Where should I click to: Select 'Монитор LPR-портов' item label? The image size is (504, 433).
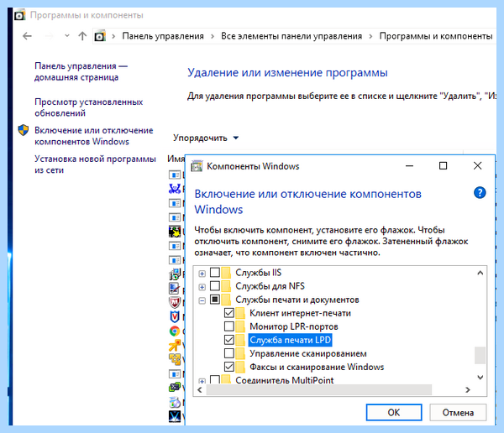294,326
